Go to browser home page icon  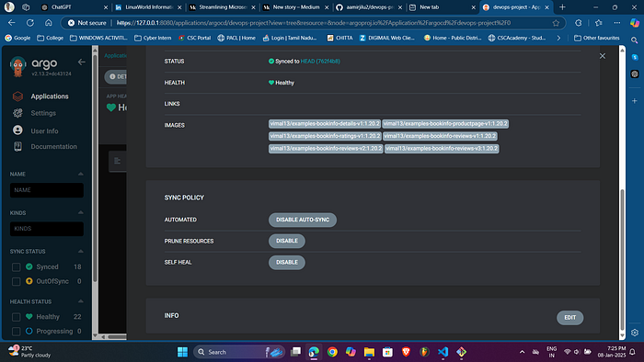49,23
